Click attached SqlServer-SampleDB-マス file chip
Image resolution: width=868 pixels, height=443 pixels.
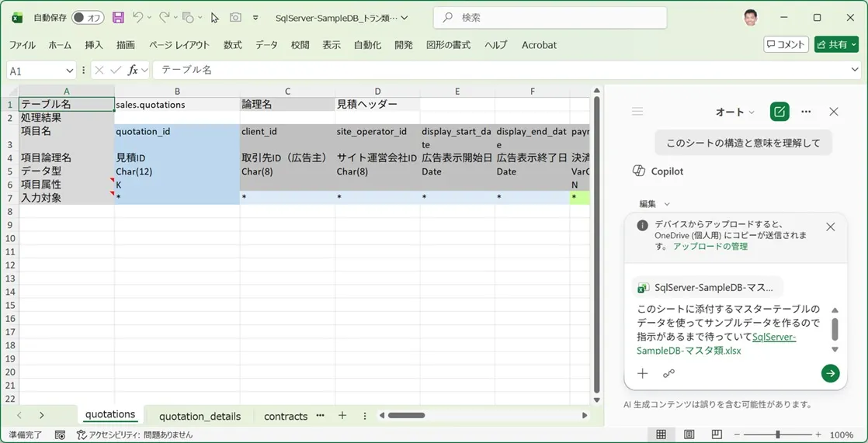tap(707, 287)
